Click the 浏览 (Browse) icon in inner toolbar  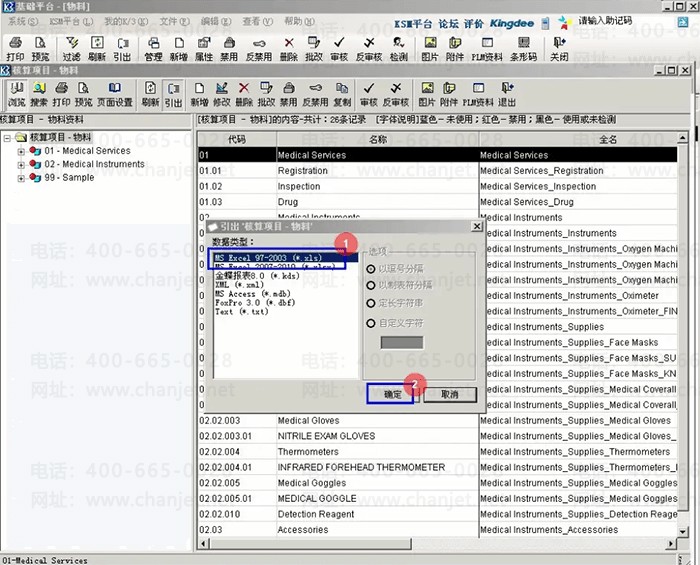[x=15, y=96]
